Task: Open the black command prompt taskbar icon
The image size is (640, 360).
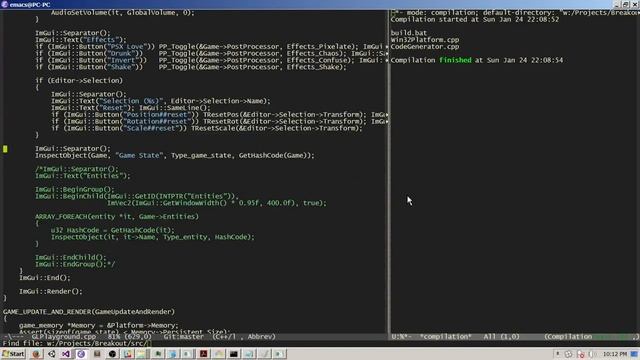Action: (x=233, y=354)
